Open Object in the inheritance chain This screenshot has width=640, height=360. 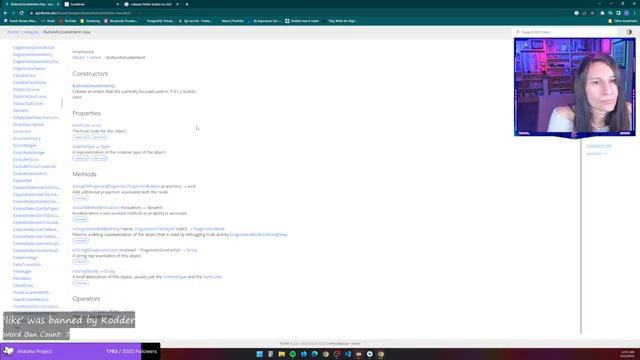point(78,58)
